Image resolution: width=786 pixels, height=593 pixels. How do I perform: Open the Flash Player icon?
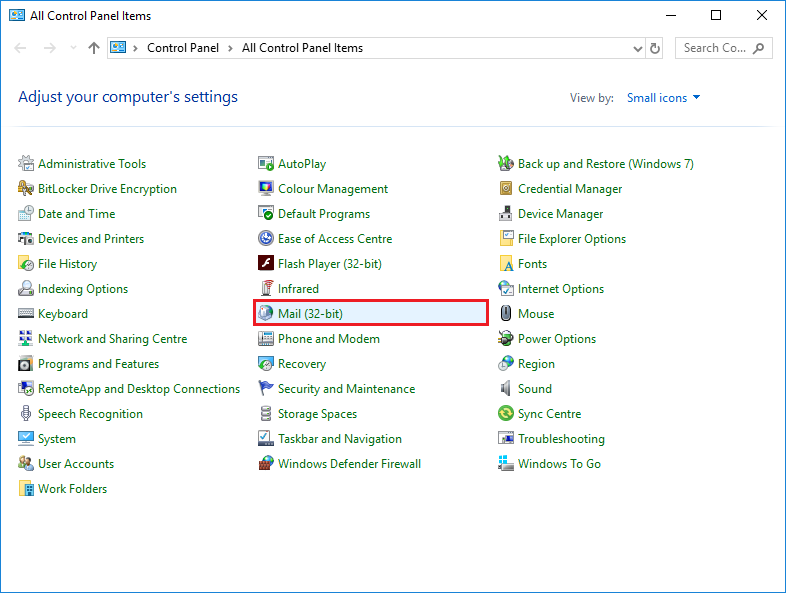coord(266,264)
